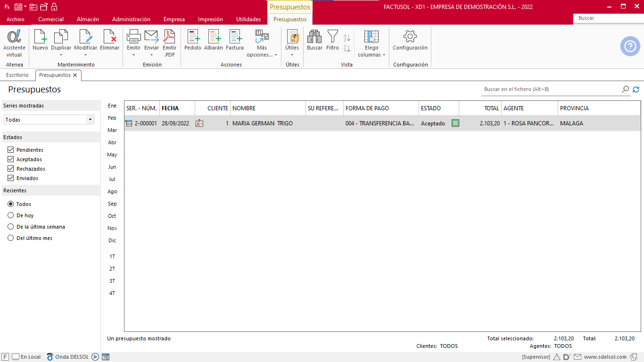Image resolution: width=644 pixels, height=362 pixels.
Task: Generate PDF with Emitir .PDF
Action: coord(169,43)
